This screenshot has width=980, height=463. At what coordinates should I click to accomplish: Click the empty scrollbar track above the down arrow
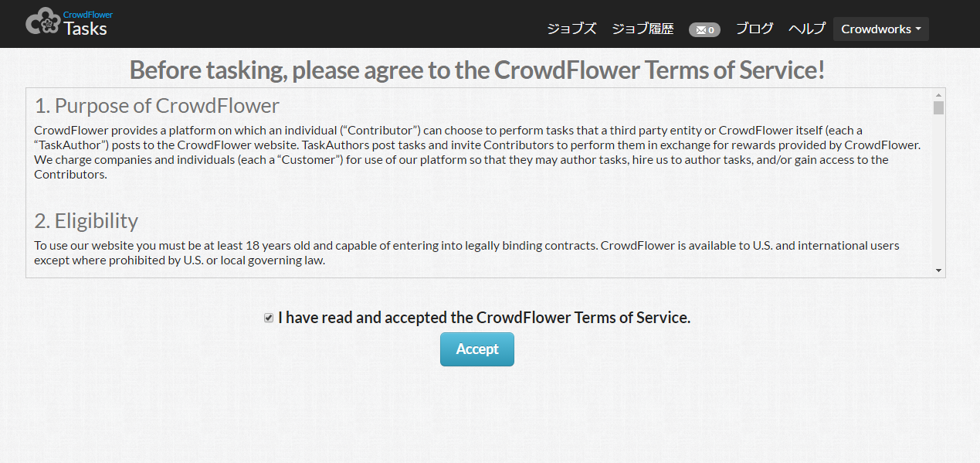[x=938, y=193]
